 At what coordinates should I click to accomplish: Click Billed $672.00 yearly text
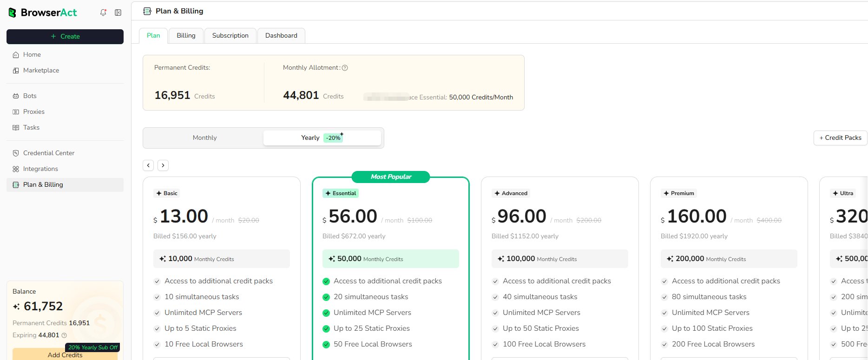pos(354,236)
